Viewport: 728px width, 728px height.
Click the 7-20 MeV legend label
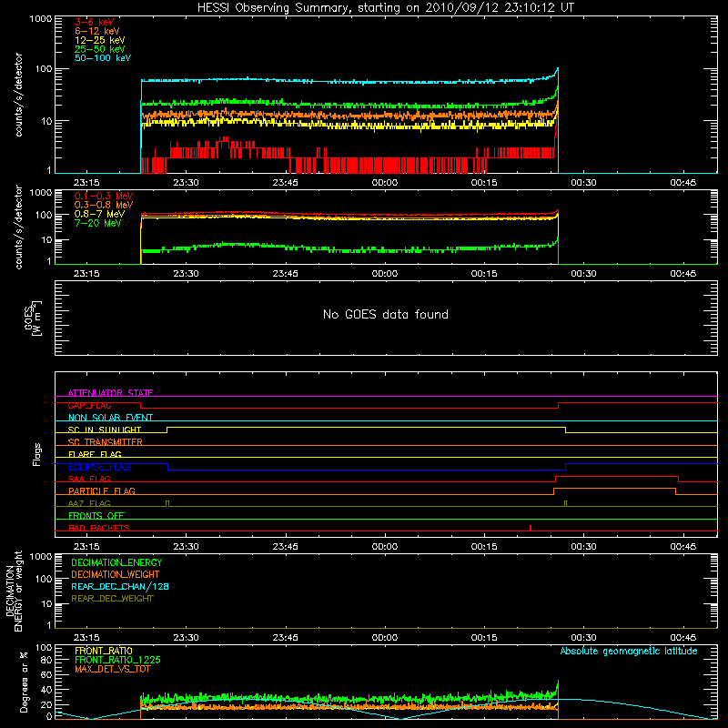point(97,223)
